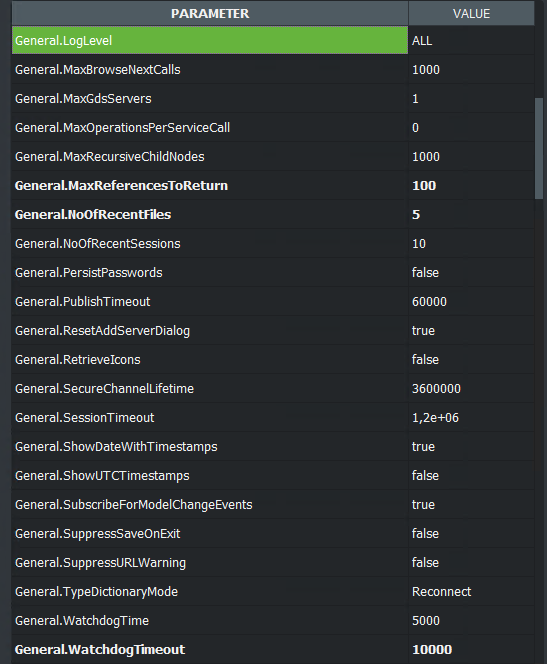The height and width of the screenshot is (664, 547).
Task: Edit the MaxGdsServers value field
Action: pyautogui.click(x=471, y=99)
